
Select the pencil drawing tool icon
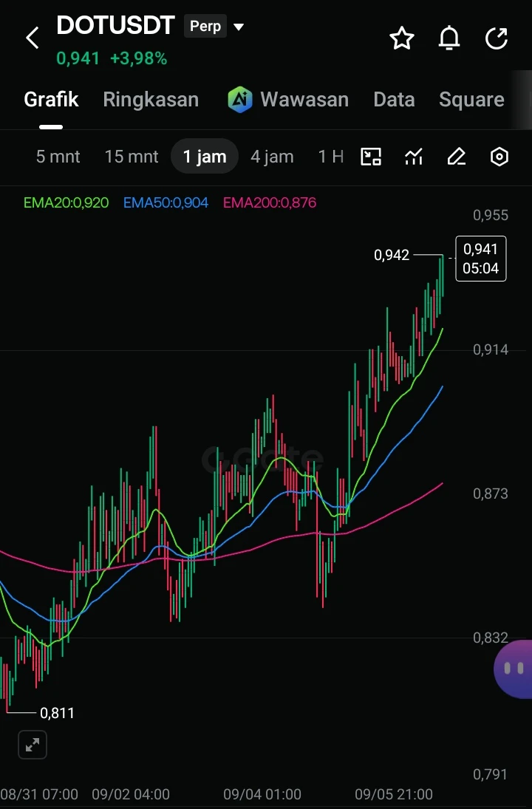[457, 157]
